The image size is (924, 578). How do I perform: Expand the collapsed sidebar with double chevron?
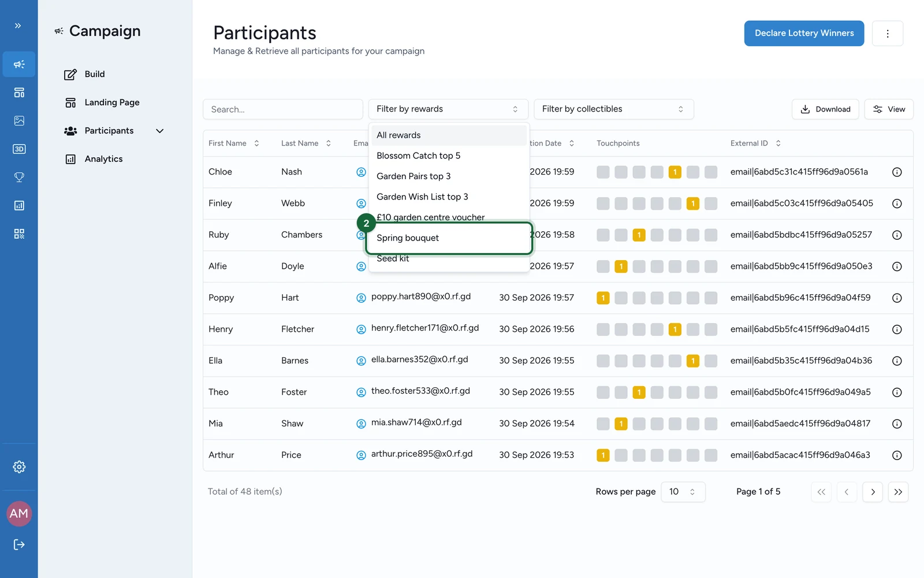[x=18, y=26]
